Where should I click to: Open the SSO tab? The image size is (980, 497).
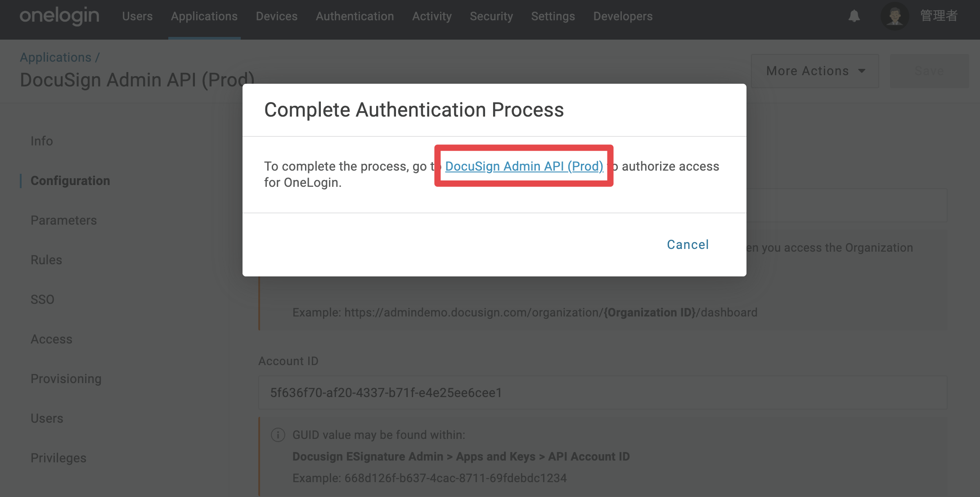pos(42,299)
